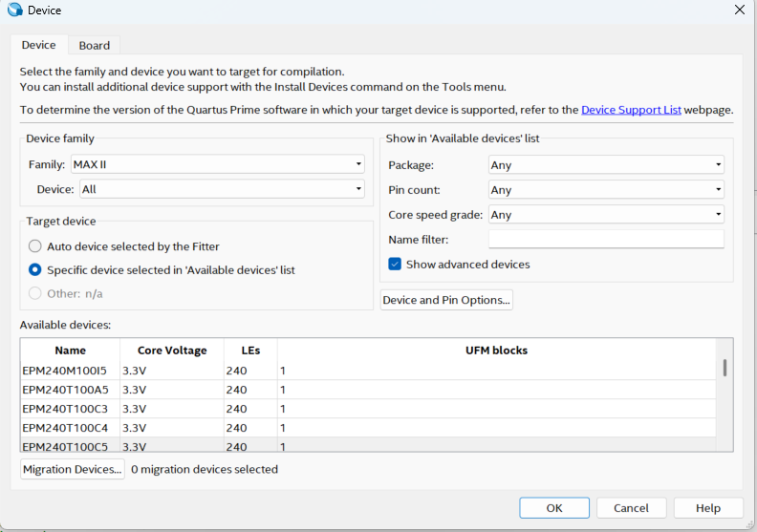Choose Specific device selected in Available devices list
Viewport: 757px width, 532px height.
click(35, 269)
